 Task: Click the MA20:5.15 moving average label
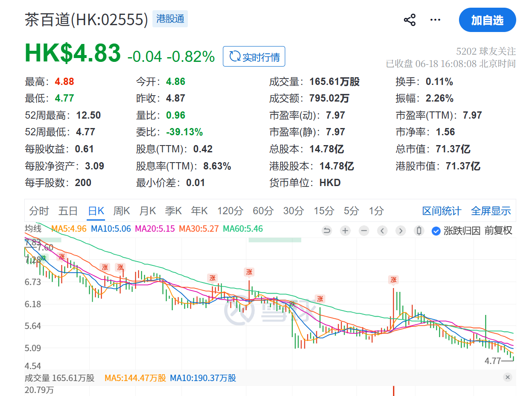click(155, 229)
